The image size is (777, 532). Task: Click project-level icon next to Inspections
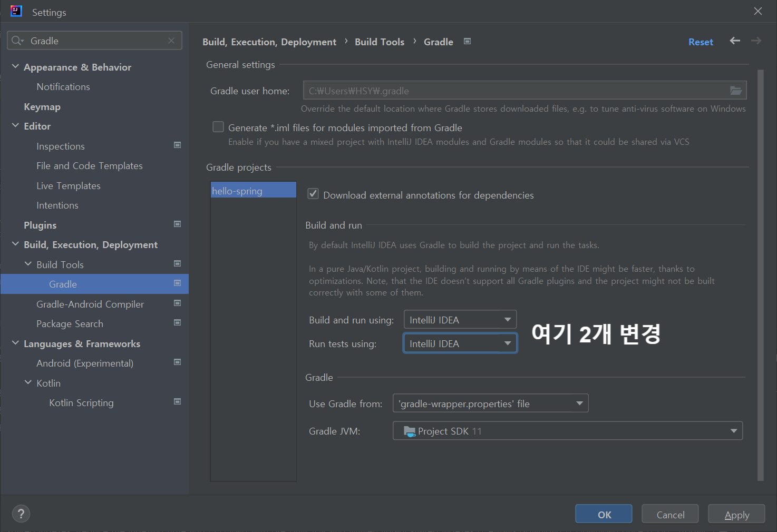pos(178,145)
